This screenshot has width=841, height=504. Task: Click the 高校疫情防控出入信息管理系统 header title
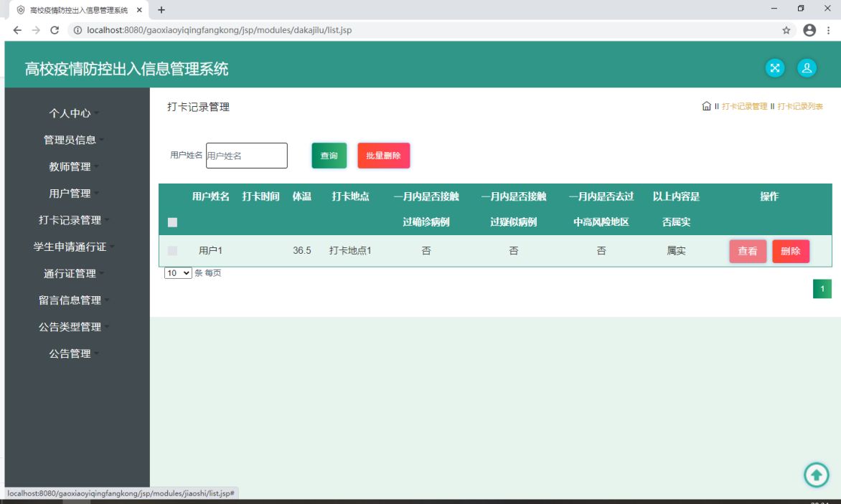[x=126, y=69]
